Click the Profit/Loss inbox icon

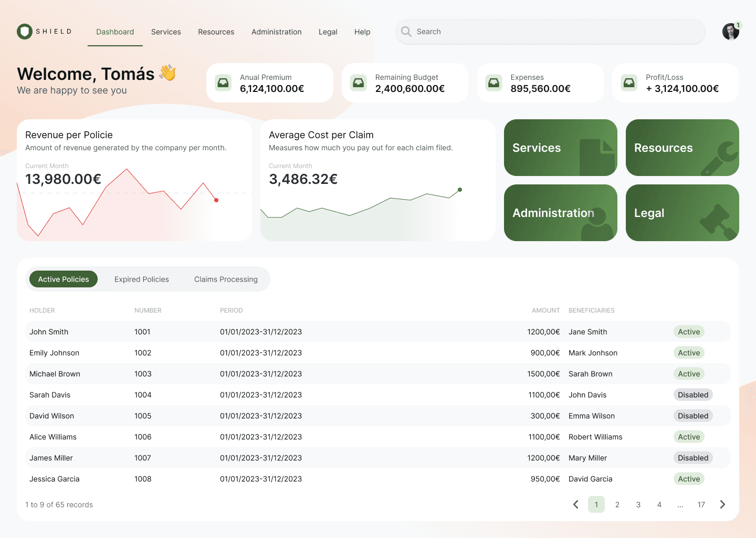click(629, 82)
